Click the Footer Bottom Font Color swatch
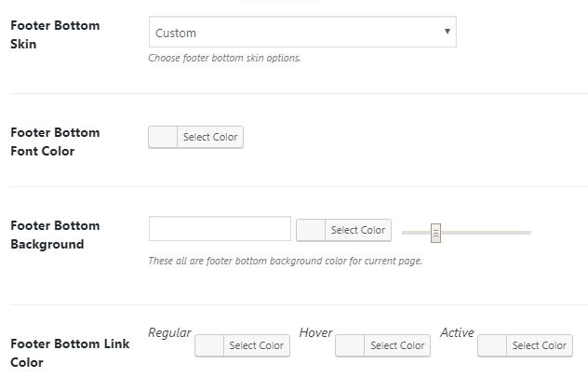Image resolution: width=588 pixels, height=377 pixels. pos(163,138)
